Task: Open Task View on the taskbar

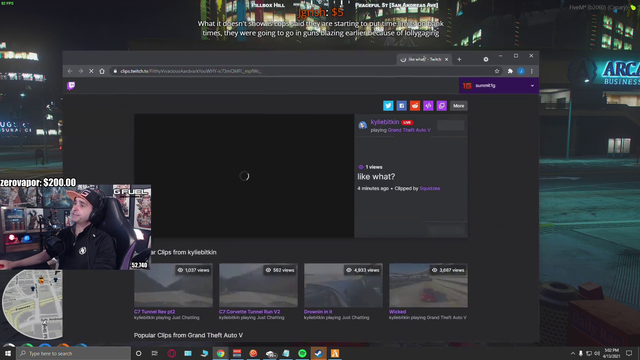Action: click(155, 353)
